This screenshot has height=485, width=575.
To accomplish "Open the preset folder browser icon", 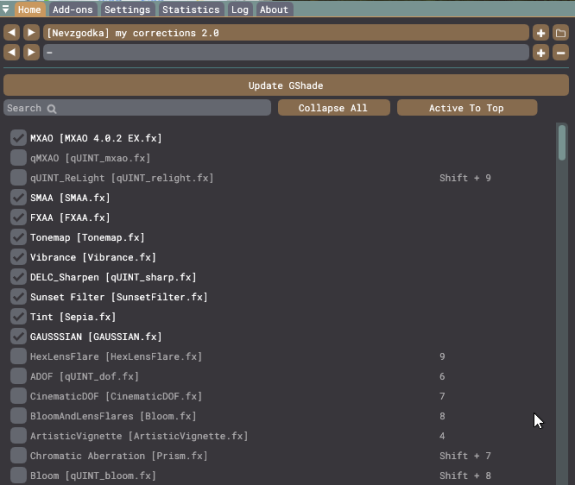I will (560, 33).
